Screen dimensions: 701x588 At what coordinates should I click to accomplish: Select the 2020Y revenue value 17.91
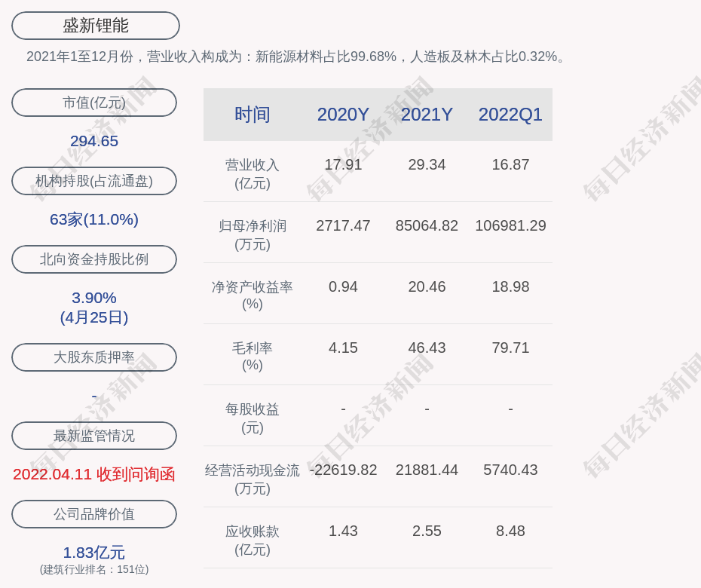tap(344, 164)
